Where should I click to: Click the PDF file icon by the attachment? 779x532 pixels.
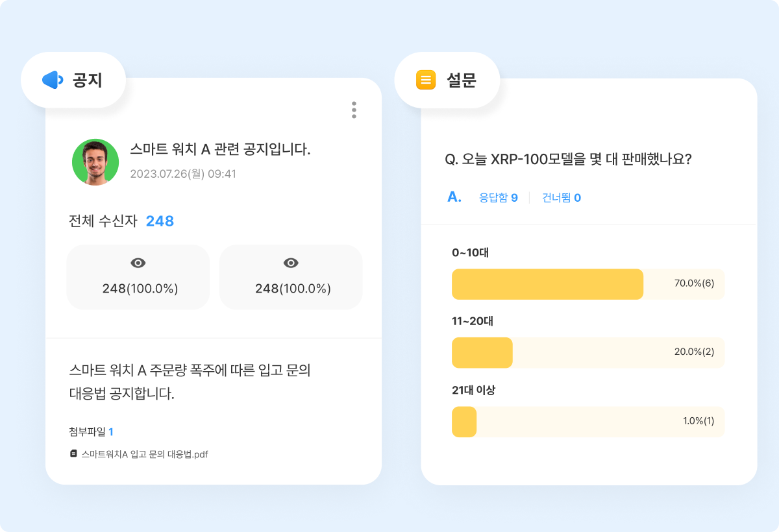[73, 454]
